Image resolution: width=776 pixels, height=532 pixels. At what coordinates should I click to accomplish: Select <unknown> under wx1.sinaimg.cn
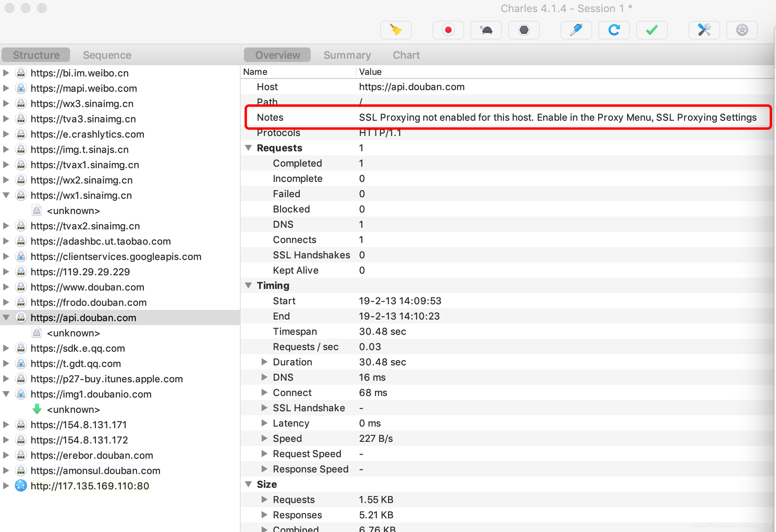pos(73,210)
